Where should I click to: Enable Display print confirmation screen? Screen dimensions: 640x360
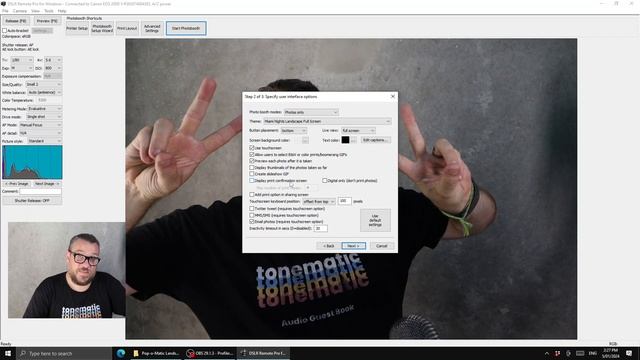pyautogui.click(x=252, y=180)
